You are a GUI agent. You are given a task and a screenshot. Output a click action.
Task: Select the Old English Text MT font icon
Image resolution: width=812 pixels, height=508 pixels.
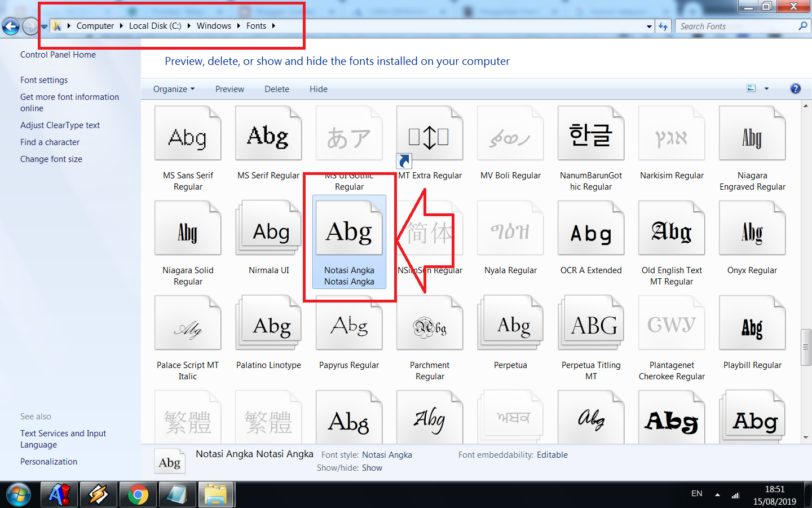click(672, 229)
